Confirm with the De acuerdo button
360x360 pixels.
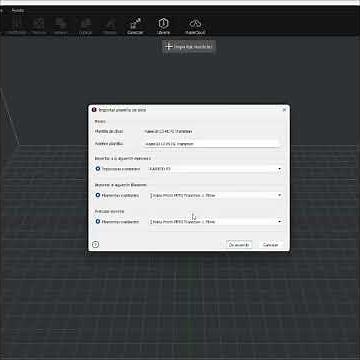[239, 245]
